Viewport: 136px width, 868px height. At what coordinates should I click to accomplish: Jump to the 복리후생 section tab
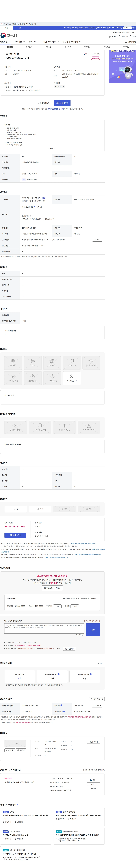click(68, 47)
